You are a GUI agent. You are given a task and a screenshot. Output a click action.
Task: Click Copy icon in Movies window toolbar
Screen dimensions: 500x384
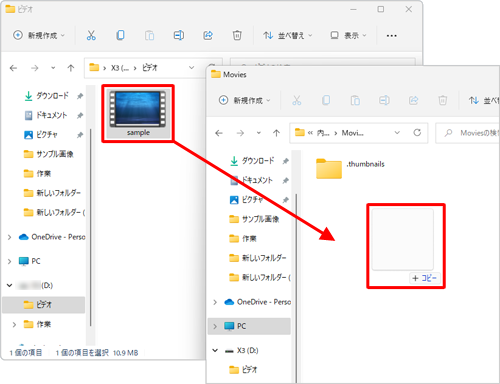coord(326,100)
